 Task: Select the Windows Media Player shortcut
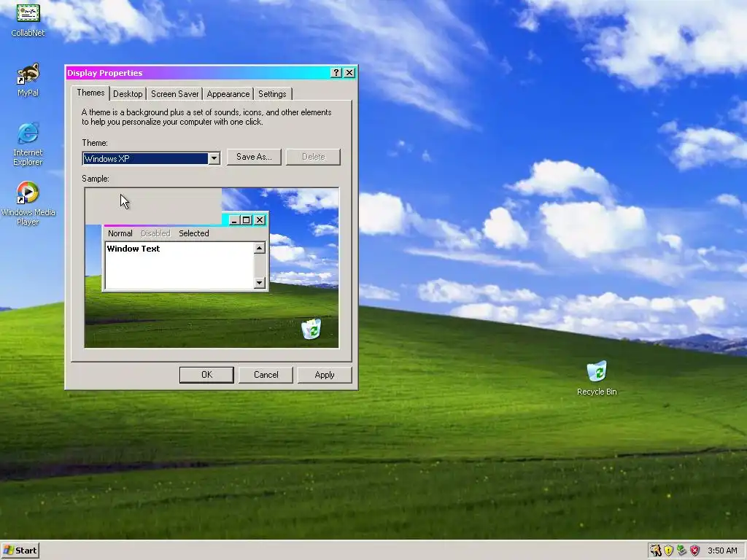[x=28, y=203]
